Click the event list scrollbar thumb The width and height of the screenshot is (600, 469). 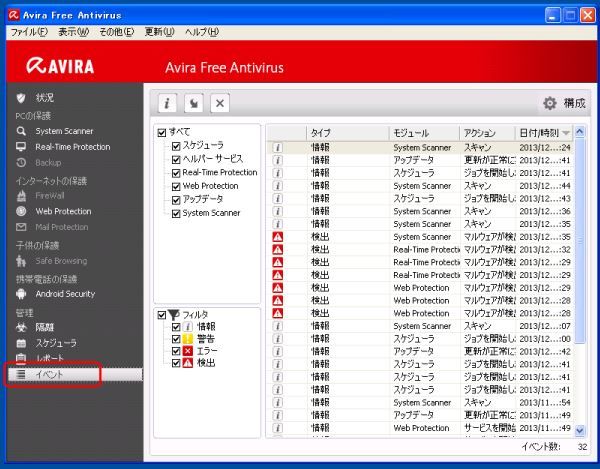click(x=580, y=241)
